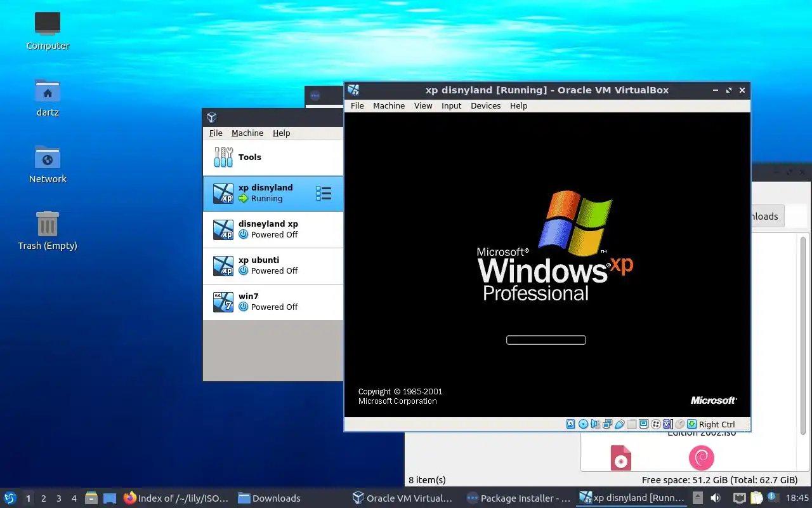Click the xp disnyland VM icon in the list
812x508 pixels.
[223, 193]
